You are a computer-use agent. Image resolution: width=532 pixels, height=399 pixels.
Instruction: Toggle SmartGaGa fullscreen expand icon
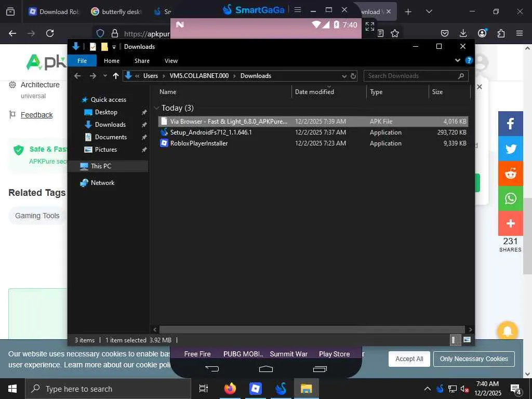point(370,26)
